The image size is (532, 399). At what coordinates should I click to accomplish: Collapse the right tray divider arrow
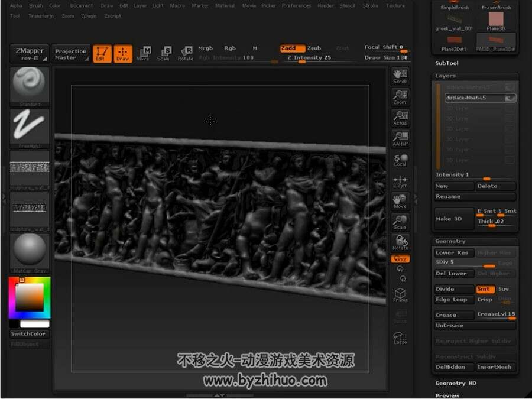[x=415, y=199]
